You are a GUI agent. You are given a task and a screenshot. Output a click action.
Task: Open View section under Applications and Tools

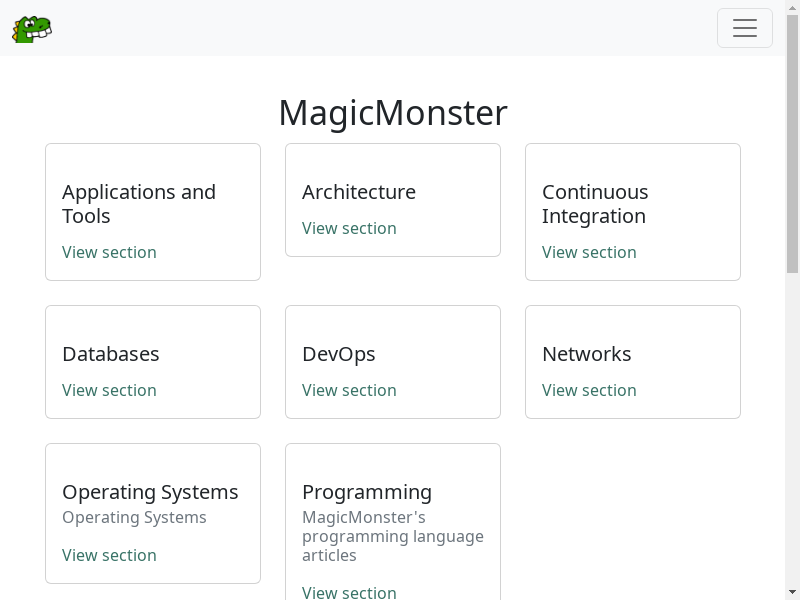(x=109, y=252)
